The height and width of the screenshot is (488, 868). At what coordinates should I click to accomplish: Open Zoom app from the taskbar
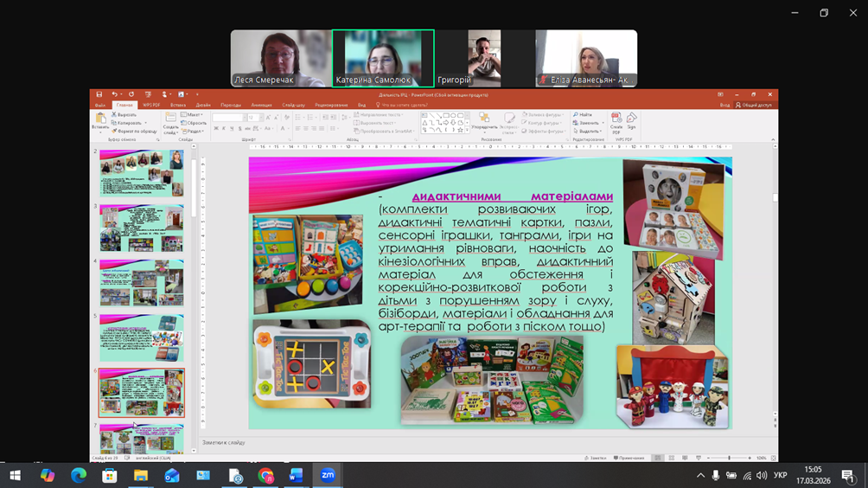coord(328,475)
